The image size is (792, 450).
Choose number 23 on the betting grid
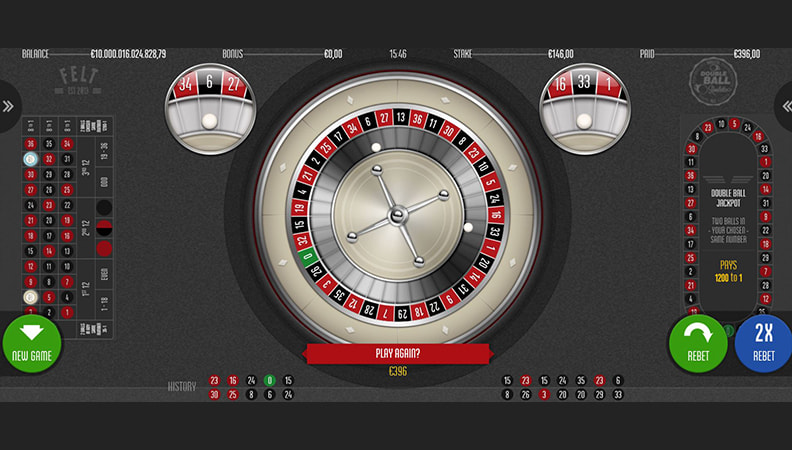48,205
